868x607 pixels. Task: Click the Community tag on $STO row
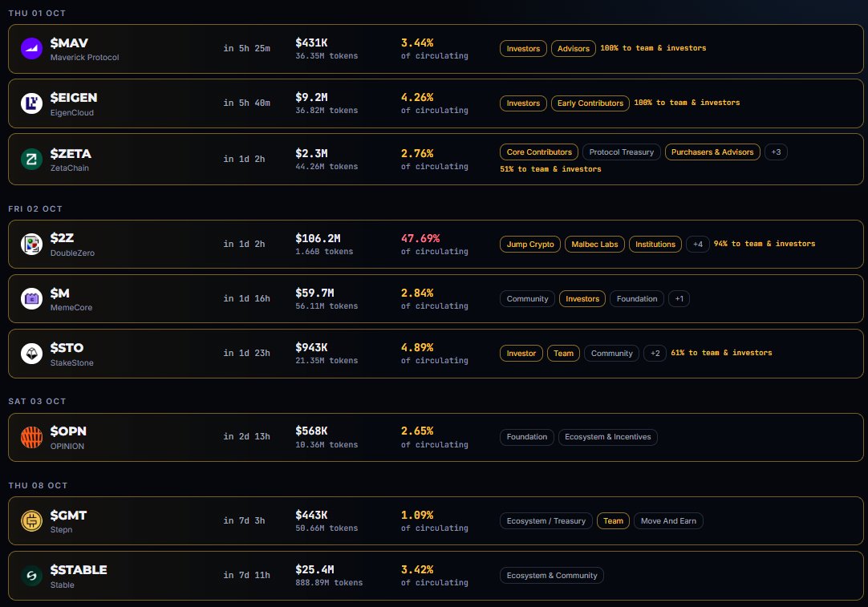[612, 354]
